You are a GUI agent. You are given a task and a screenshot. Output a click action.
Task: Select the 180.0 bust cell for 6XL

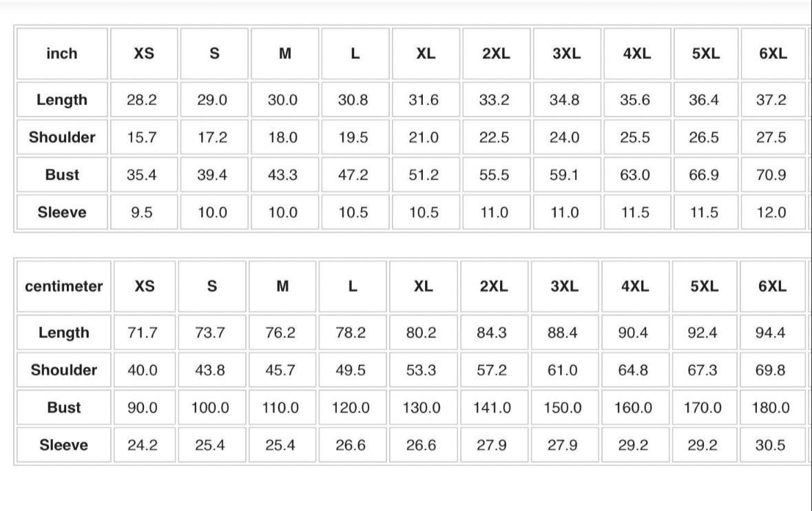[x=772, y=408]
